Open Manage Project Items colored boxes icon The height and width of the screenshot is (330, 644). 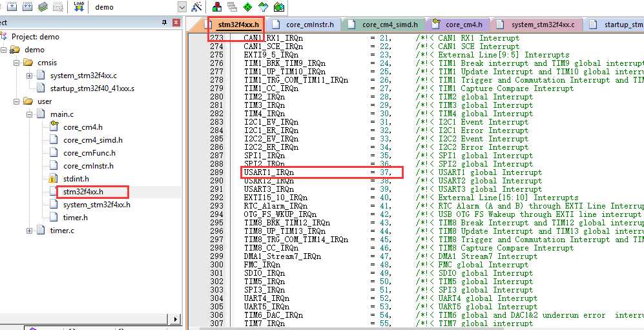[x=217, y=6]
